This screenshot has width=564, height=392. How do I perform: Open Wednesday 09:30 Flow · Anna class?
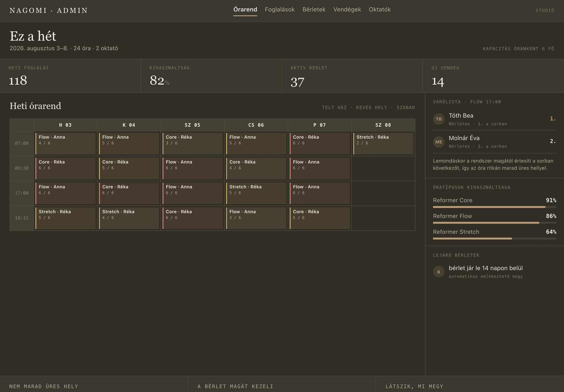(x=193, y=168)
